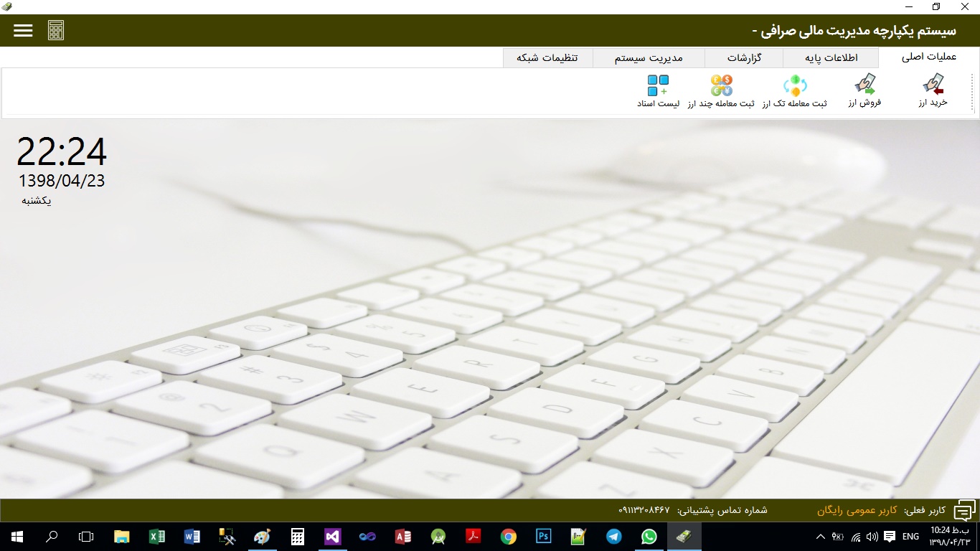This screenshot has height=551, width=980.
Task: Launch Microsoft Access from the taskbar
Action: click(403, 537)
